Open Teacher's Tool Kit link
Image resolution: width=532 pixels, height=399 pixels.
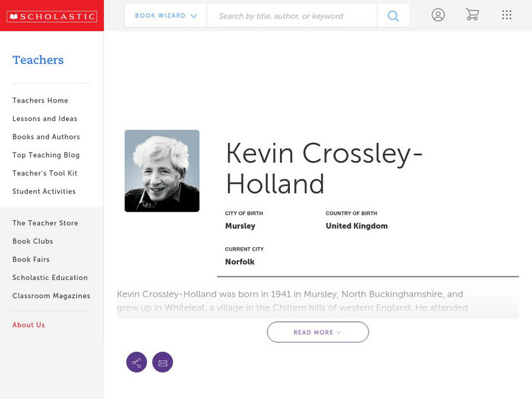coord(45,173)
